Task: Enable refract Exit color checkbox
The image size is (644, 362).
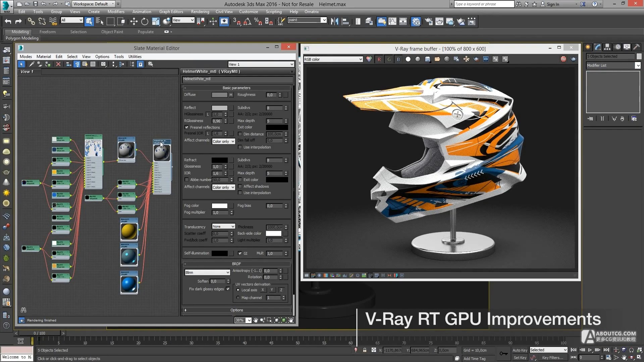Action: point(240,180)
